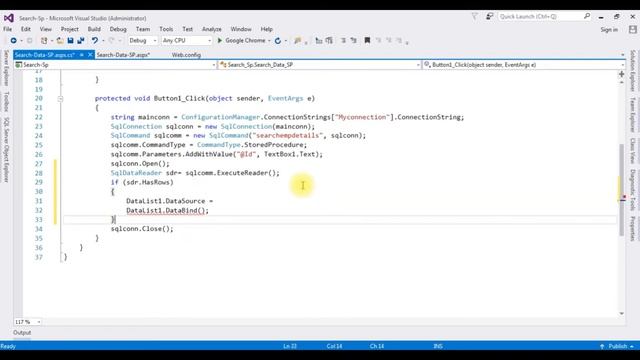
Task: Open the Any CPU platform dropdown
Action: (x=187, y=40)
